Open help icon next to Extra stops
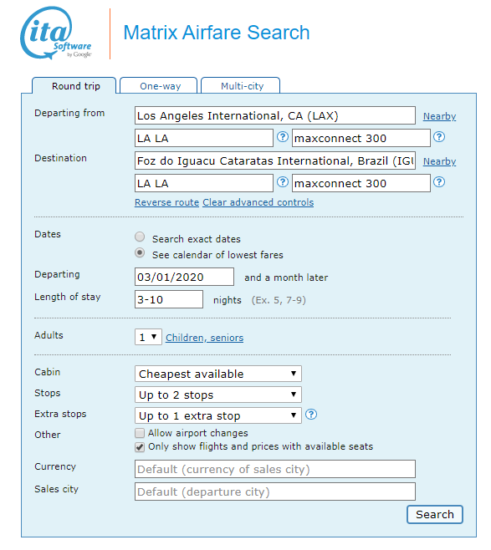Screen dimensions: 491x550 click(311, 415)
